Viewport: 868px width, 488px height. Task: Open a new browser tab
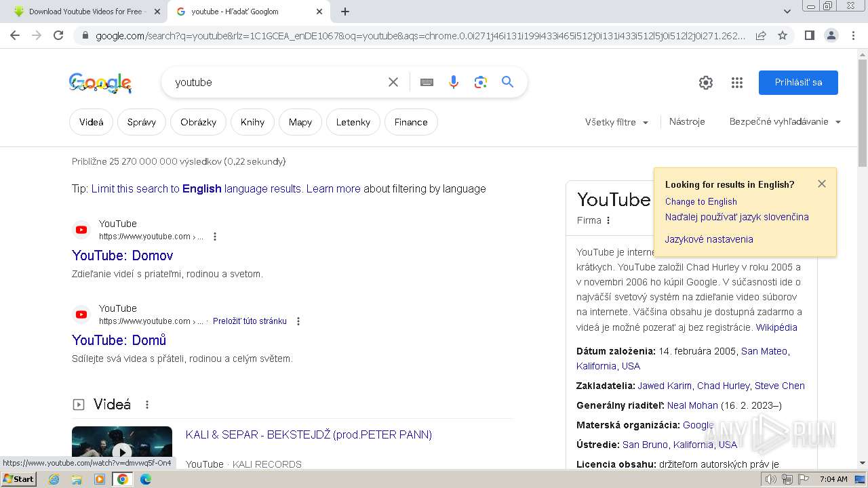345,12
